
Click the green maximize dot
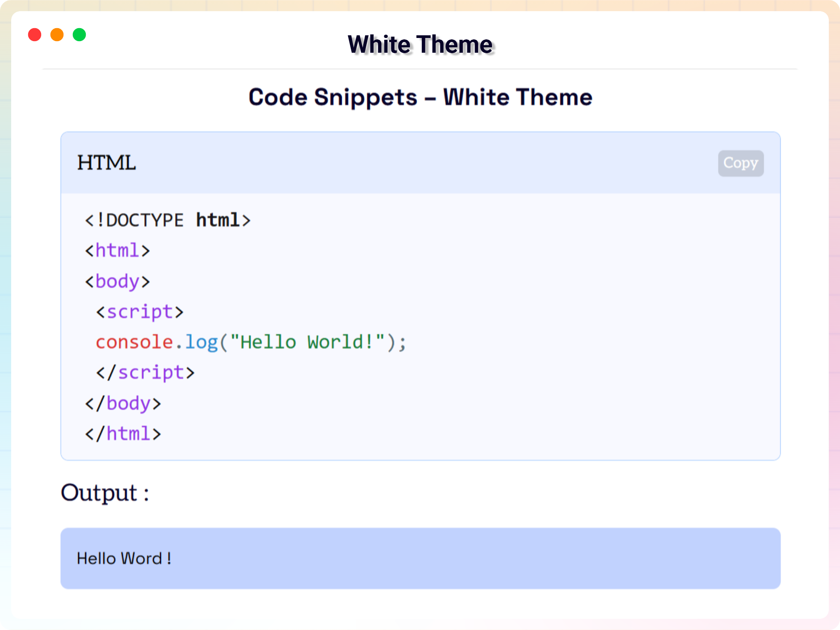pyautogui.click(x=79, y=34)
